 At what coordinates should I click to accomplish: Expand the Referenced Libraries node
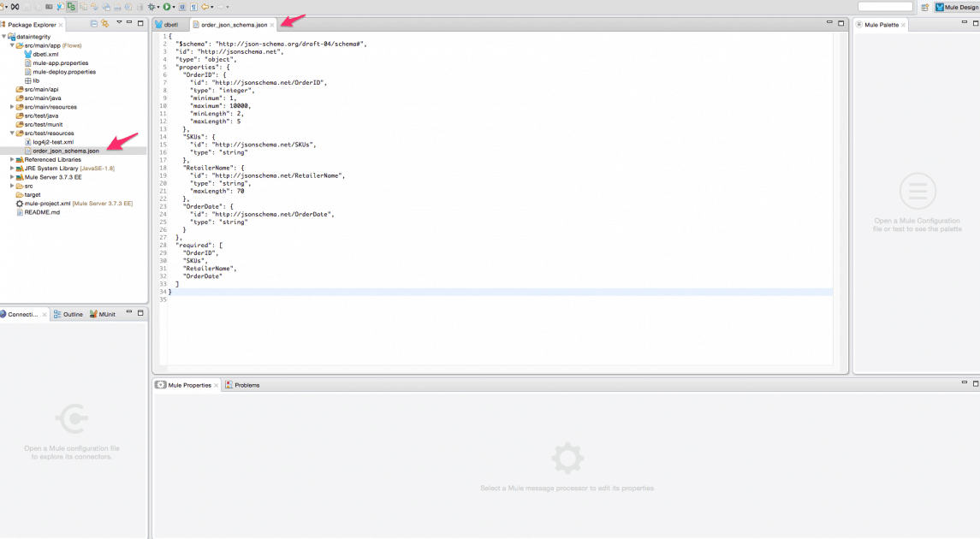[x=14, y=159]
